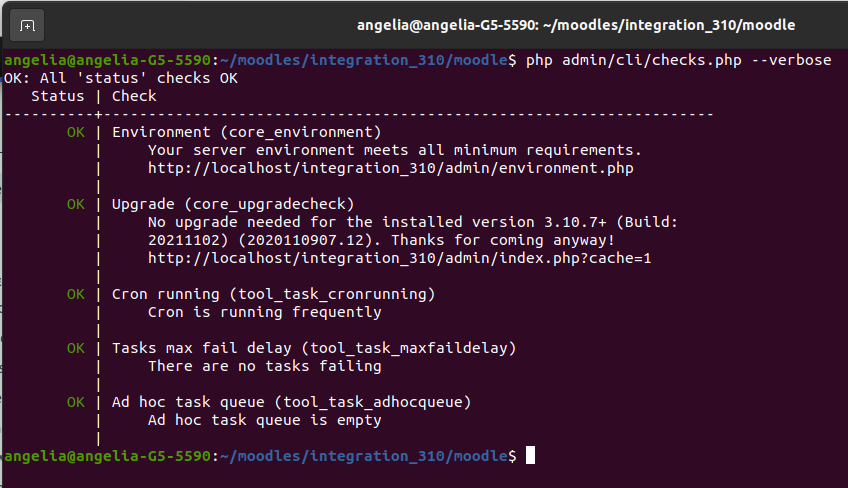Click "There are no tasks failing" text

pyautogui.click(x=265, y=366)
